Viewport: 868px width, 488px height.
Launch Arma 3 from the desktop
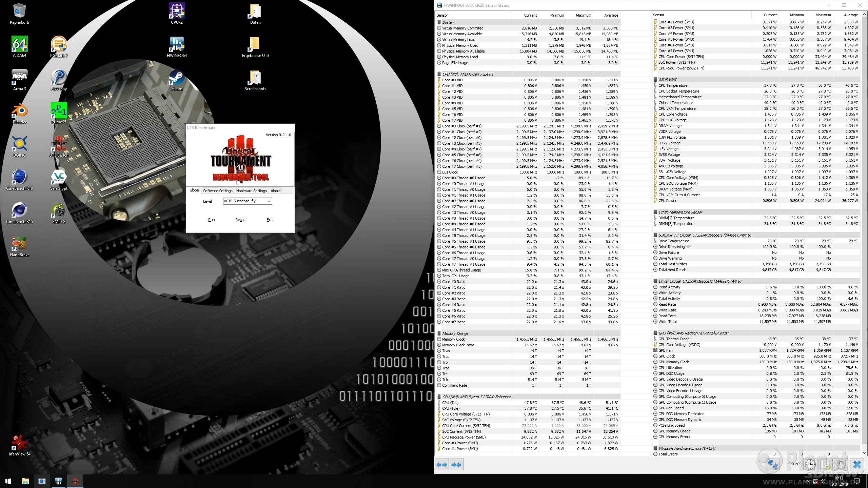tap(19, 80)
